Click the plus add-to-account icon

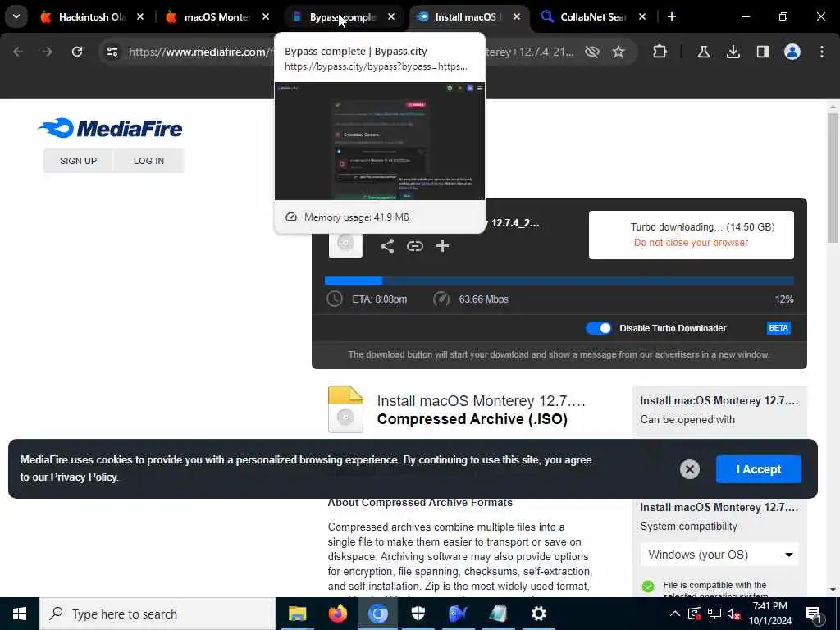[442, 246]
